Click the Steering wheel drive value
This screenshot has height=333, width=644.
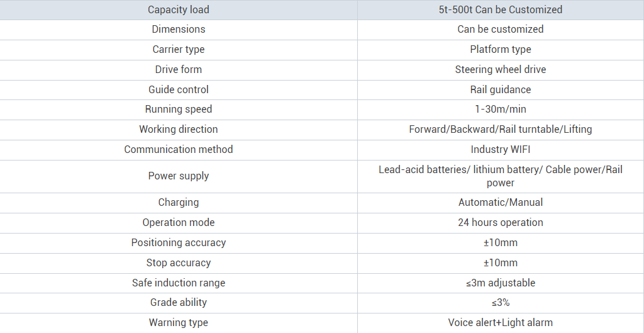click(x=501, y=69)
